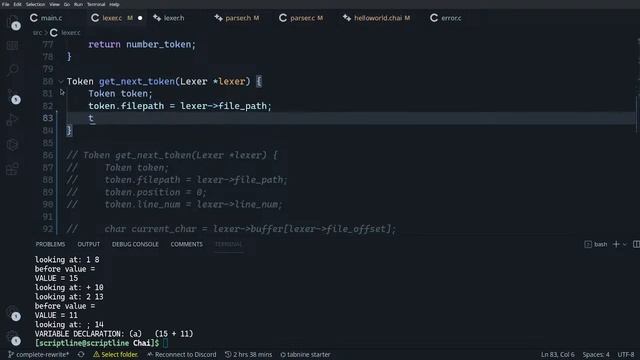
Task: Open the Go menu
Action: tap(67, 4)
